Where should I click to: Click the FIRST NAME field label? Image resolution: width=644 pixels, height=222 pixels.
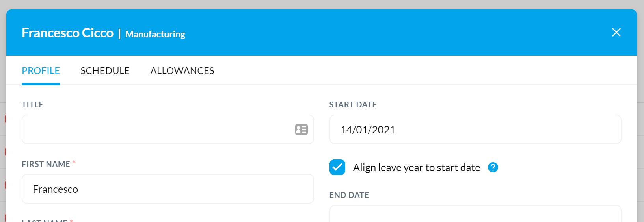pos(46,164)
